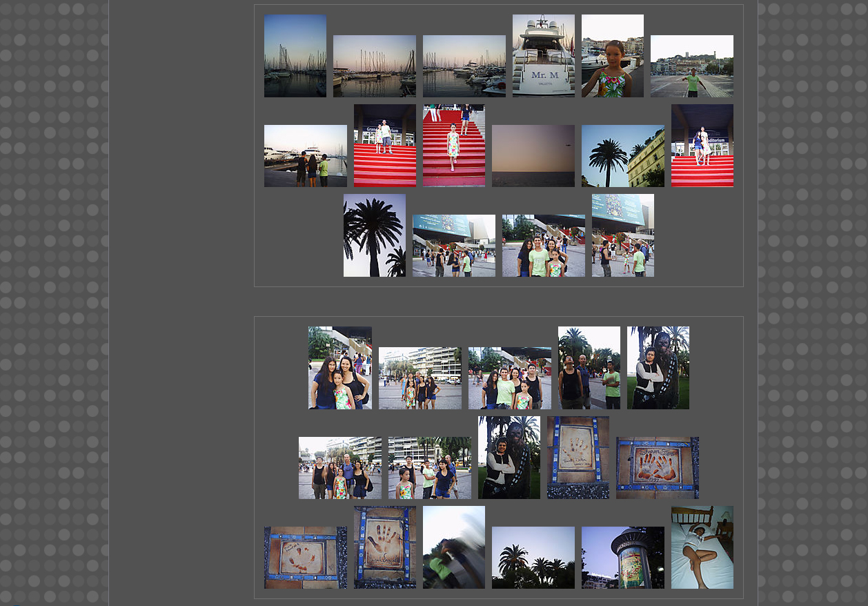Select the palm tree beside yellow building photo
The width and height of the screenshot is (868, 606).
pyautogui.click(x=622, y=156)
